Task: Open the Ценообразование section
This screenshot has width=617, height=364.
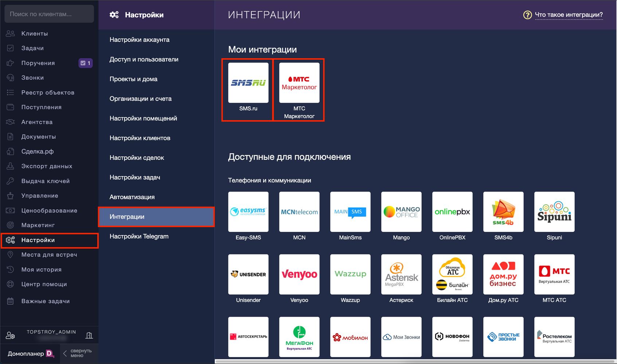Action: tap(49, 210)
